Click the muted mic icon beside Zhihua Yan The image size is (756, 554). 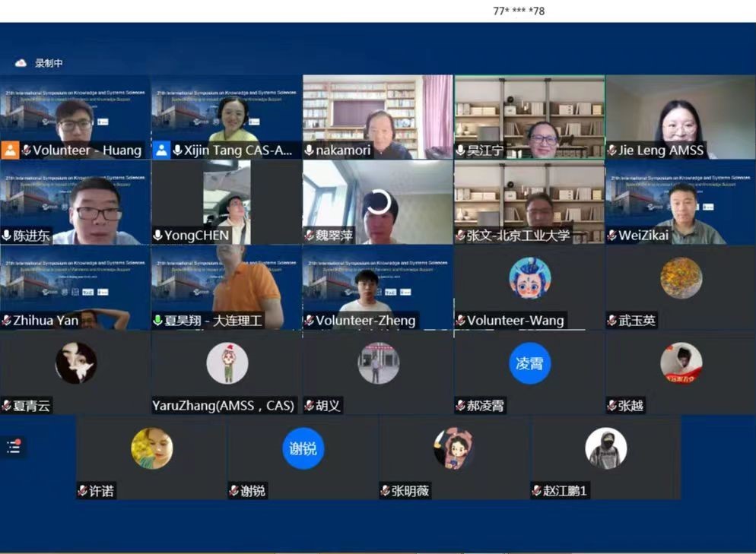[x=7, y=321]
